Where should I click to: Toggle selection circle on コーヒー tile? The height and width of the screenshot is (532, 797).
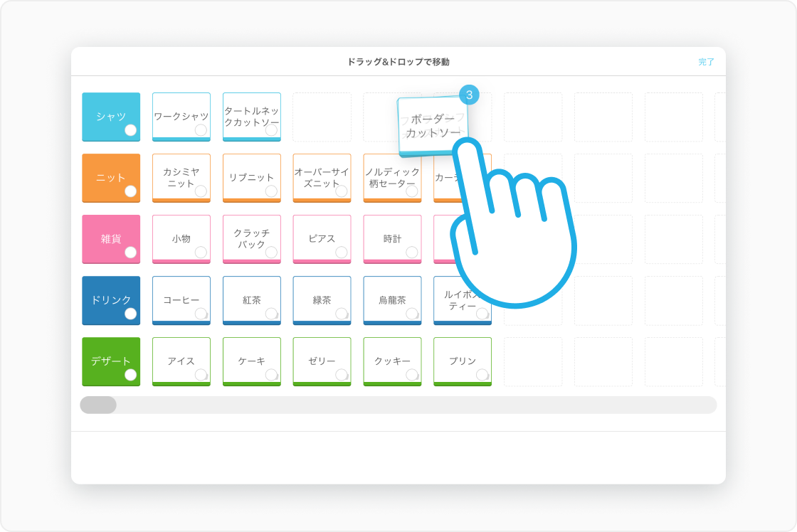pos(201,314)
